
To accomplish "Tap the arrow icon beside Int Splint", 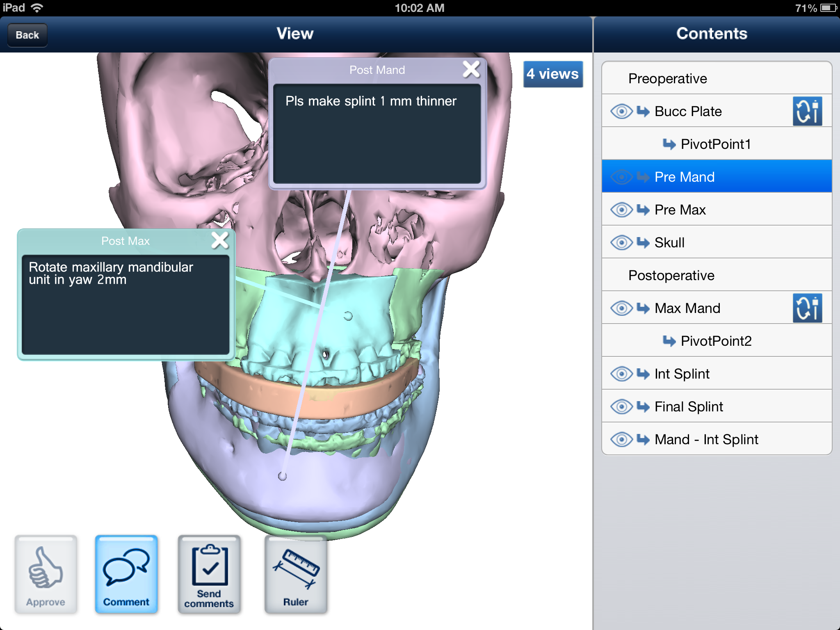I will click(x=643, y=374).
